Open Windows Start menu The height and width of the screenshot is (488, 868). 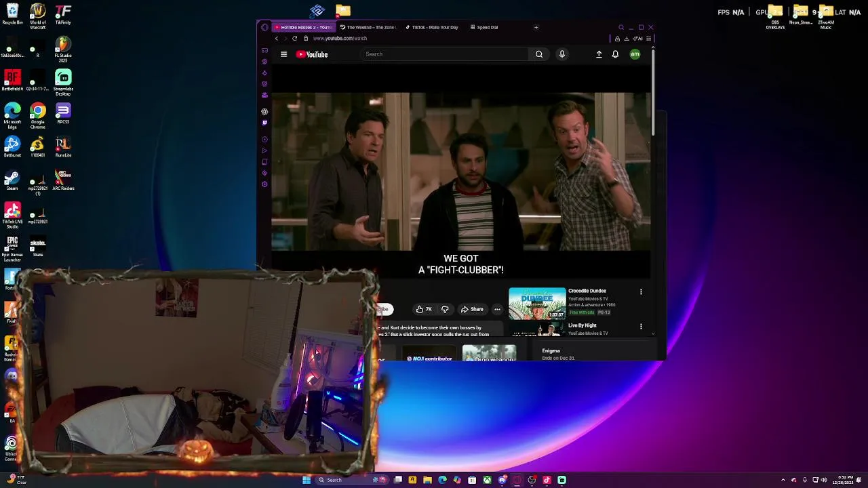click(307, 480)
